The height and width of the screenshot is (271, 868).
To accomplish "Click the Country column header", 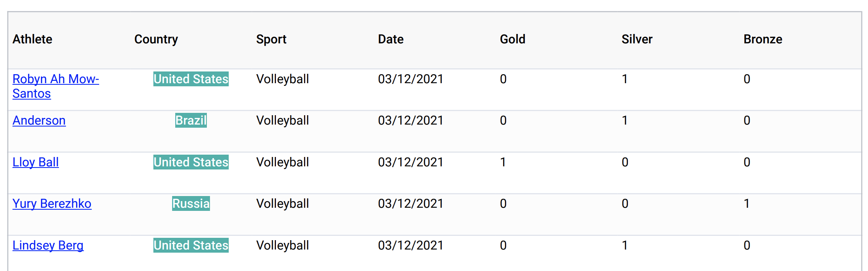I will pos(156,39).
